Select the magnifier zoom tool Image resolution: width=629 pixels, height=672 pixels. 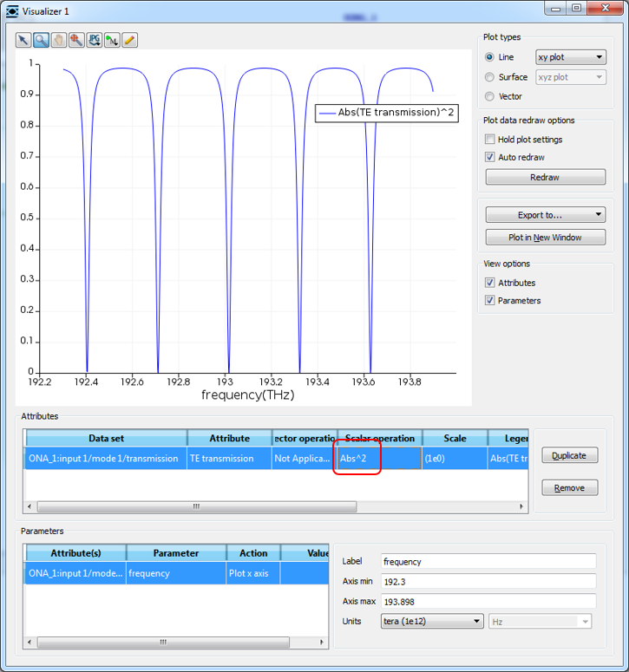pyautogui.click(x=41, y=40)
